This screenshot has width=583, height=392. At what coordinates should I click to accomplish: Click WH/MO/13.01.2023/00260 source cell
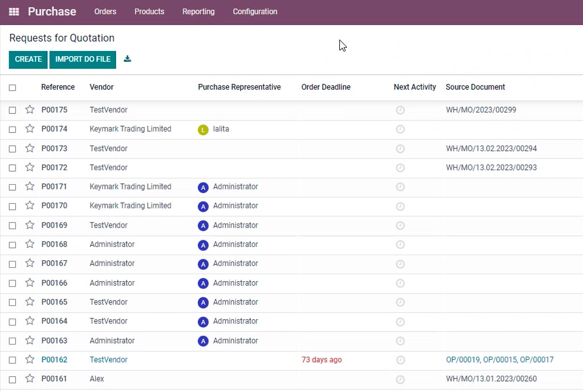click(x=491, y=379)
